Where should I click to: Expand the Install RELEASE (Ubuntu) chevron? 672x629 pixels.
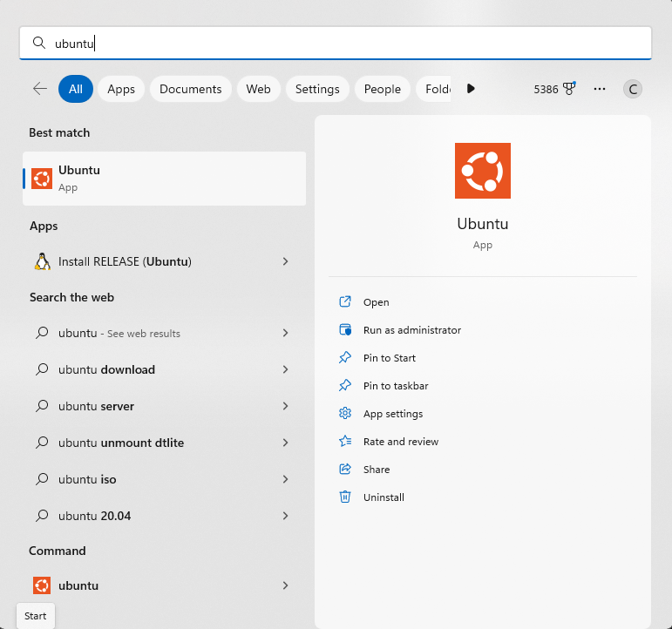tap(285, 261)
